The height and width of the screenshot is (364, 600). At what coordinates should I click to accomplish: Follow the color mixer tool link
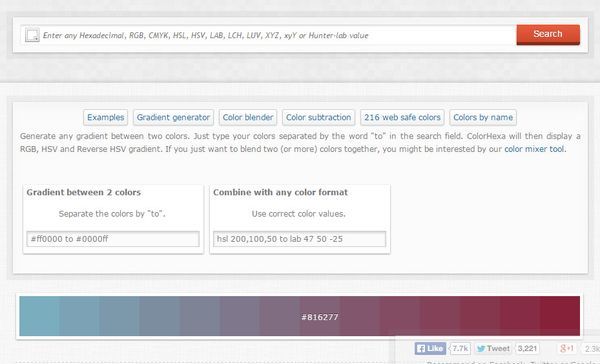(x=534, y=149)
